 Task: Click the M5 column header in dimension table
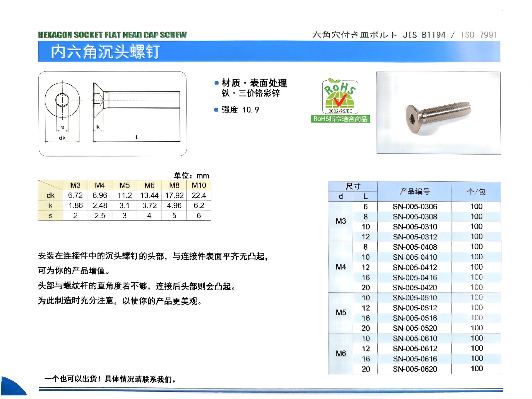click(x=124, y=185)
